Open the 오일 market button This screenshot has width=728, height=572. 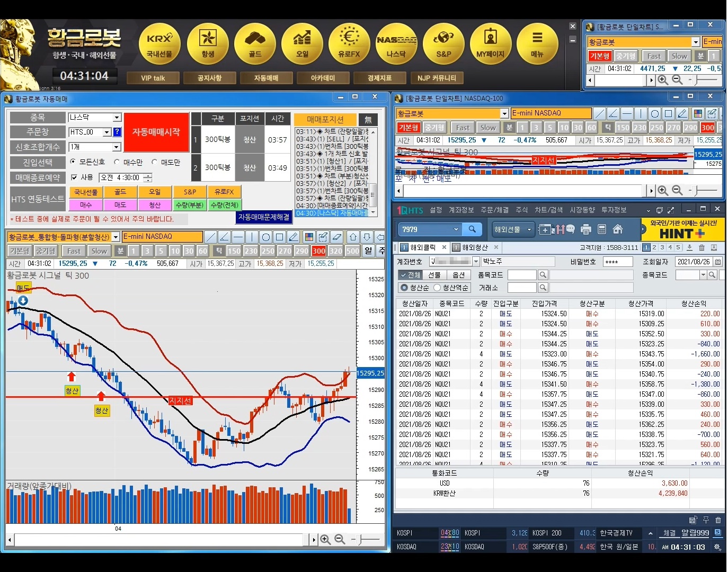pos(302,44)
